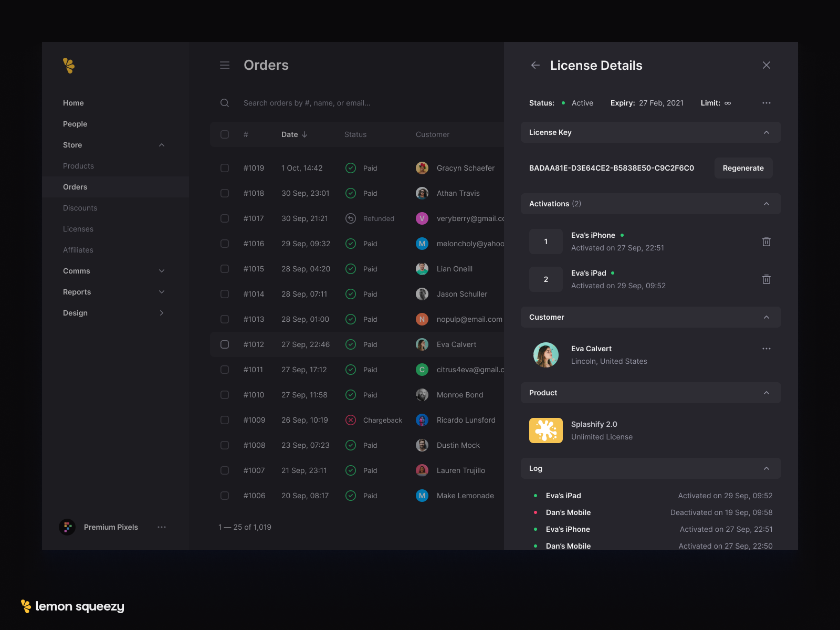
Task: Click Eva Calvert's profile avatar
Action: [x=546, y=355]
